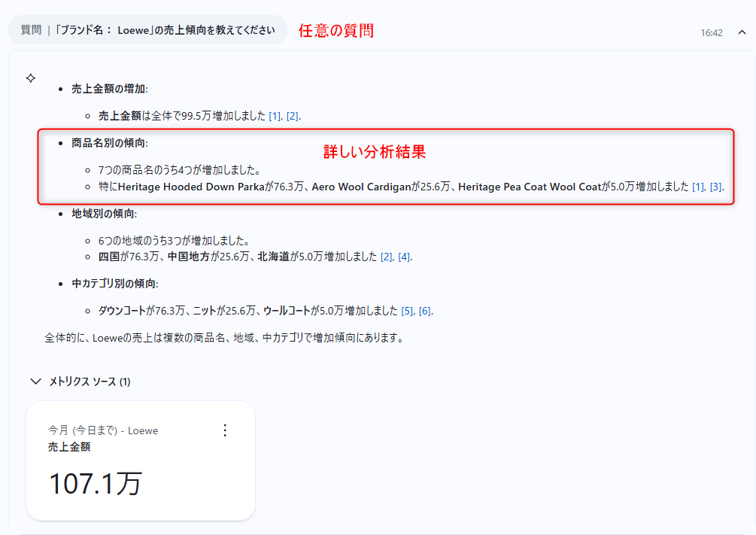Open citation [3] in the product name line
Screen dimensions: 756x535
[715, 187]
